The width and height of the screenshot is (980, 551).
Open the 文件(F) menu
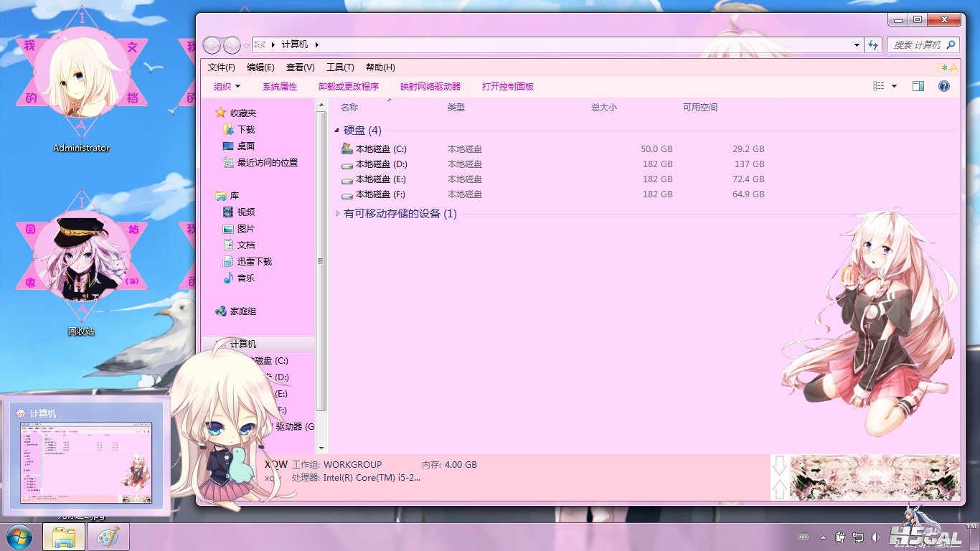tap(222, 67)
